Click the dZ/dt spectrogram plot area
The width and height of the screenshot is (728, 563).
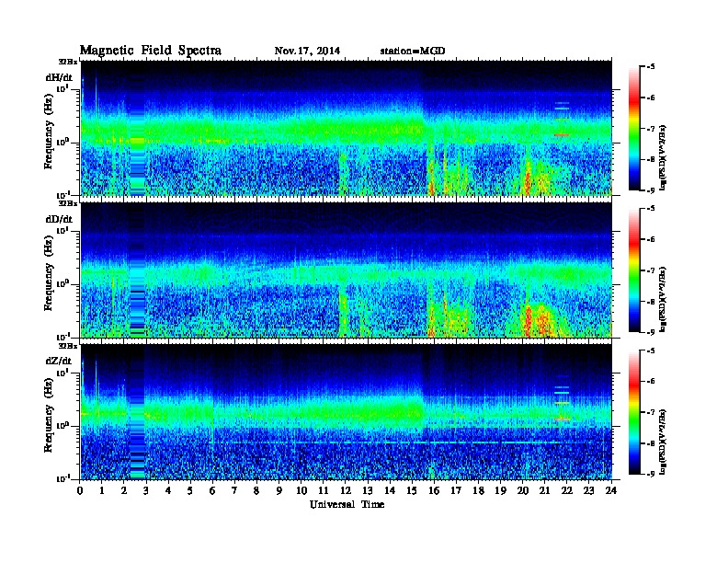coord(347,411)
